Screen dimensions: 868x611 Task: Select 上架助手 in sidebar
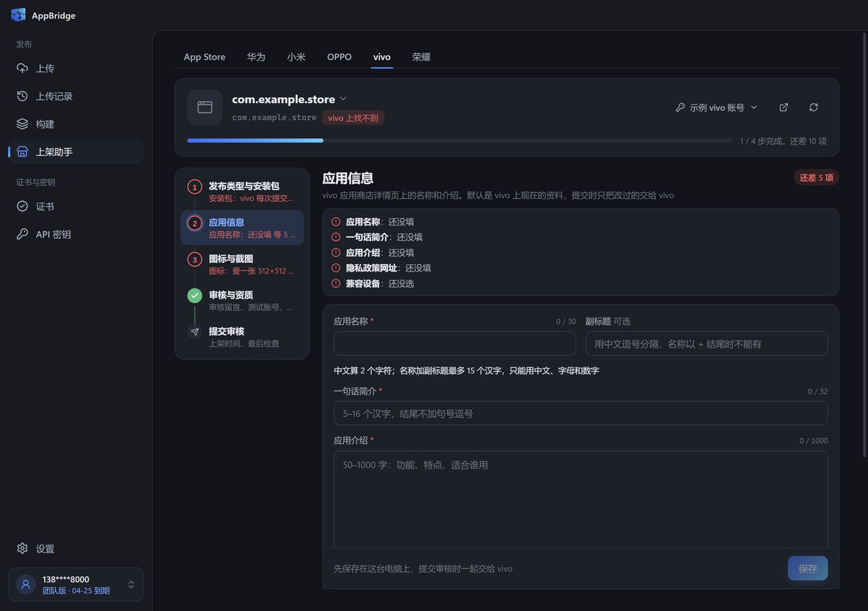(x=76, y=152)
